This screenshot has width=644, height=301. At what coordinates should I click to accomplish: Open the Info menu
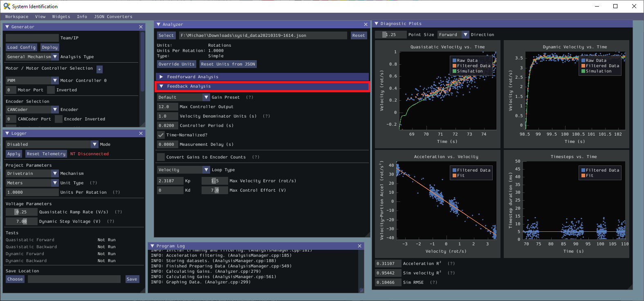point(82,17)
